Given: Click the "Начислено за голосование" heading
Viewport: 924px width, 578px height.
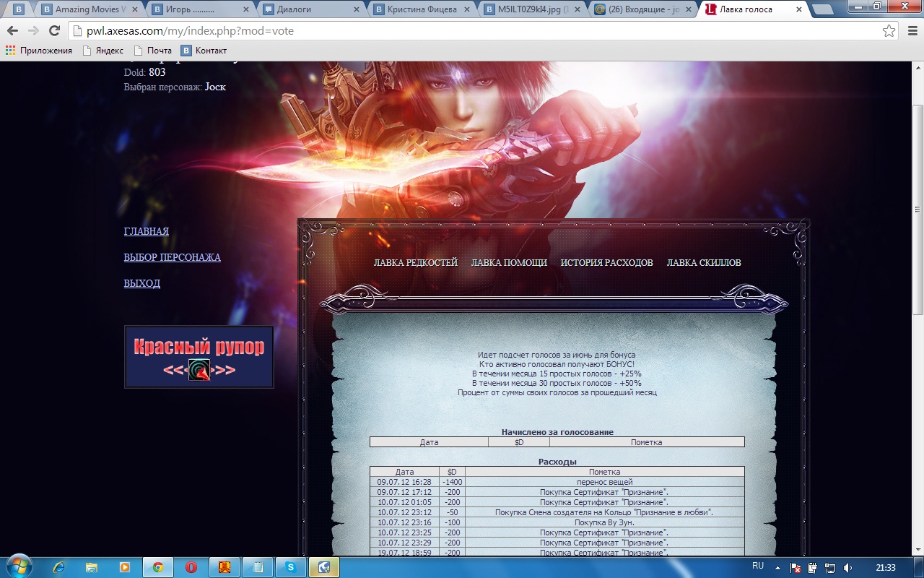Looking at the screenshot, I should click(x=557, y=432).
